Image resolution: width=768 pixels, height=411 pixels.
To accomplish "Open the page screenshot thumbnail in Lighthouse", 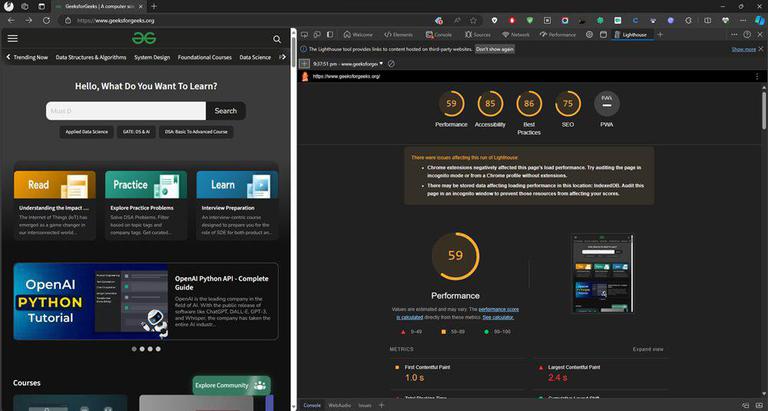I will click(602, 273).
